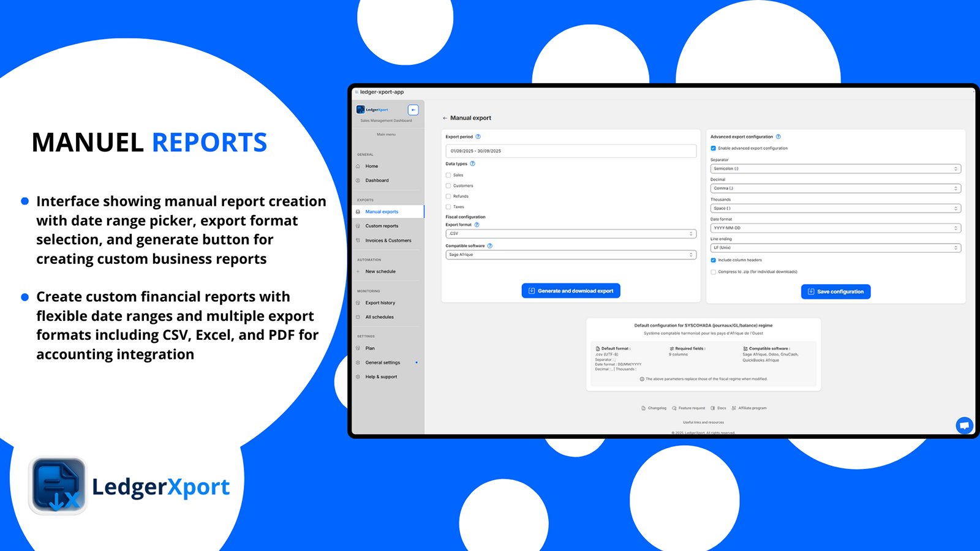980x551 pixels.
Task: Select Custom reports in the Exports section
Action: click(x=381, y=225)
